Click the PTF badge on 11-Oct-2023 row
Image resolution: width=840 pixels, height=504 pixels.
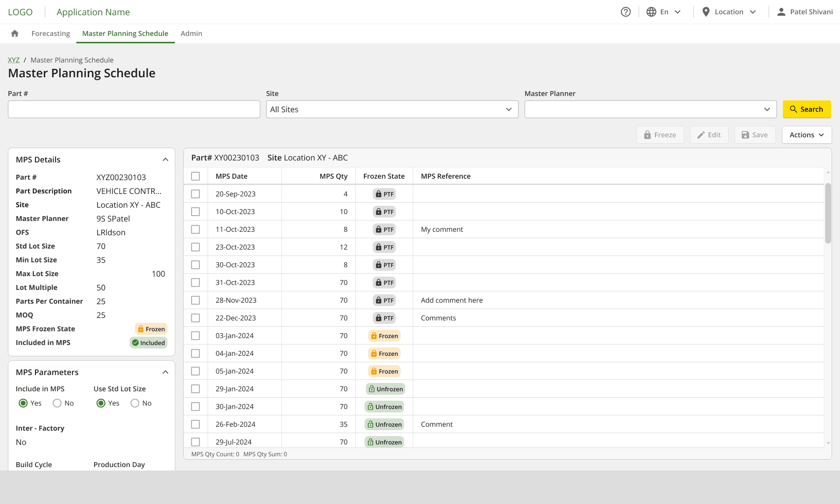click(385, 229)
